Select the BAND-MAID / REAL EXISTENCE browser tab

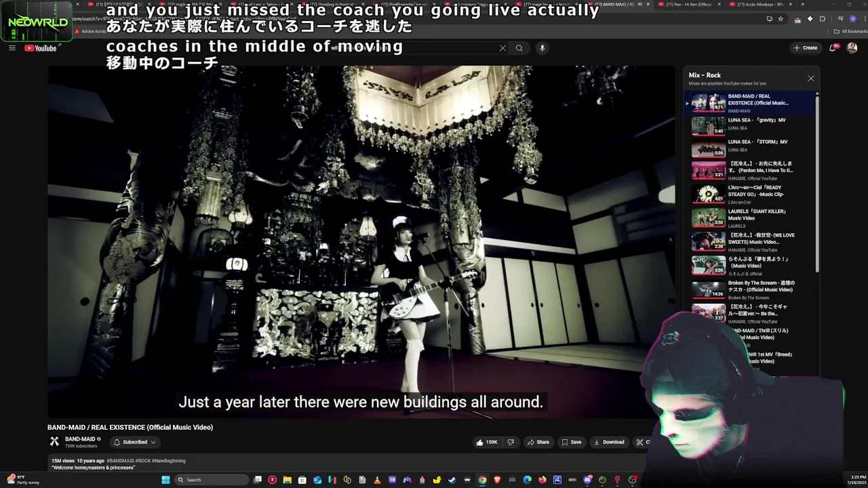616,5
